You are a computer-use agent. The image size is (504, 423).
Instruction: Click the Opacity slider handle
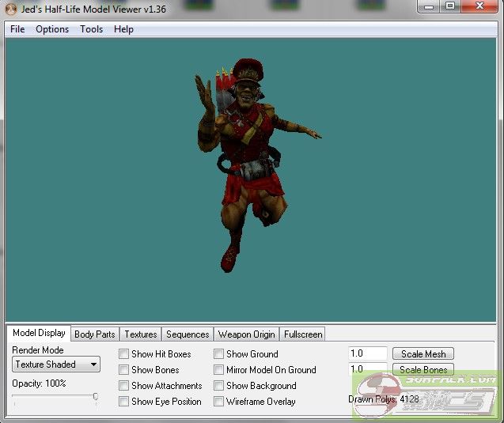coord(96,397)
